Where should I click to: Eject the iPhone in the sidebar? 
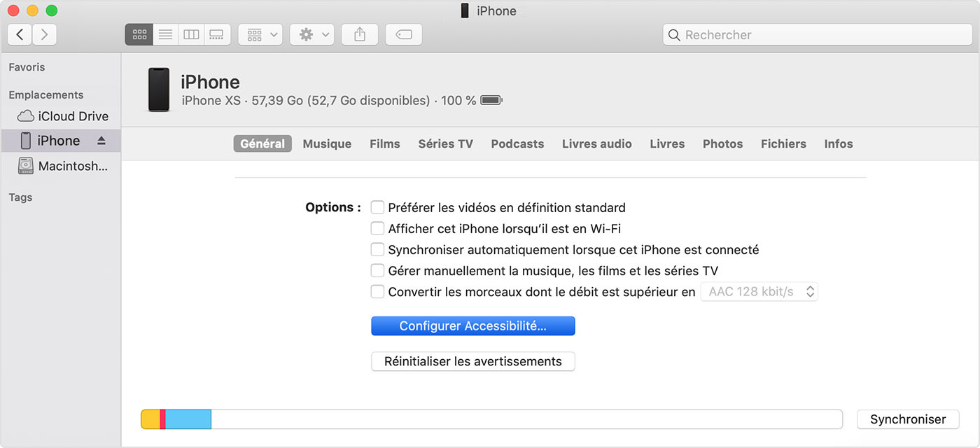[101, 141]
